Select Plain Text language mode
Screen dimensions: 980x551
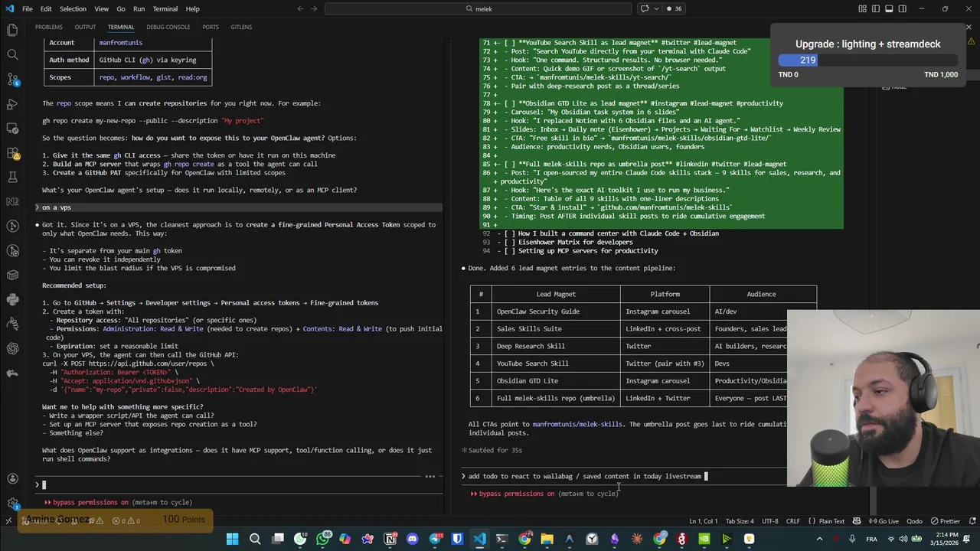(826, 521)
